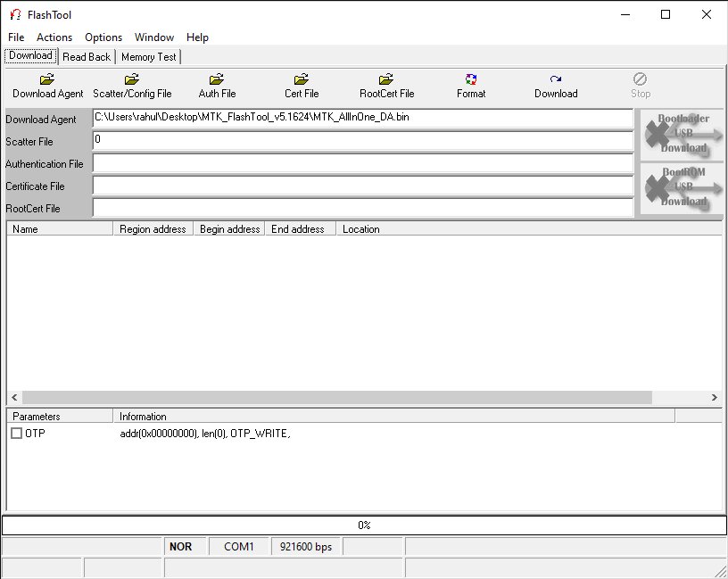
Task: Click the Bootloader USB Download button
Action: point(682,135)
